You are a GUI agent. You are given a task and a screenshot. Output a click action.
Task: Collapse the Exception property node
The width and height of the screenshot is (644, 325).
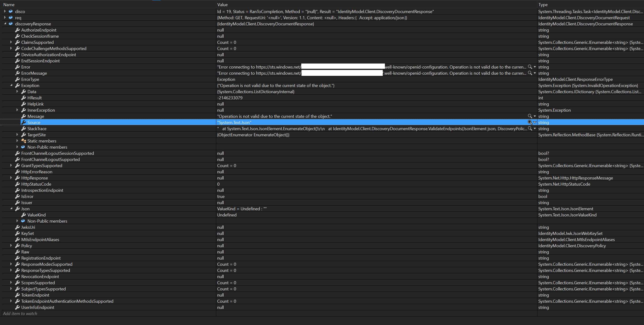(x=11, y=85)
